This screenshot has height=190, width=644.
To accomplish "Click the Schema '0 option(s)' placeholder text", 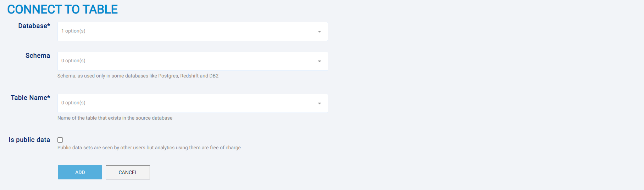I will click(x=73, y=61).
